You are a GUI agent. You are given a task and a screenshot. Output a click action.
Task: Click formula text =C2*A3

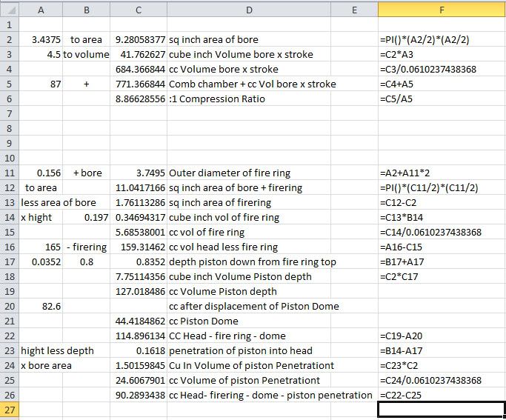(396, 55)
